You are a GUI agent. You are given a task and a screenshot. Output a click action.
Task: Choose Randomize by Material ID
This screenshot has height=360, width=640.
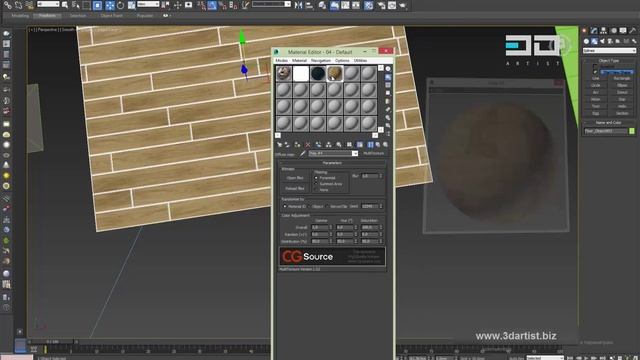pos(285,207)
